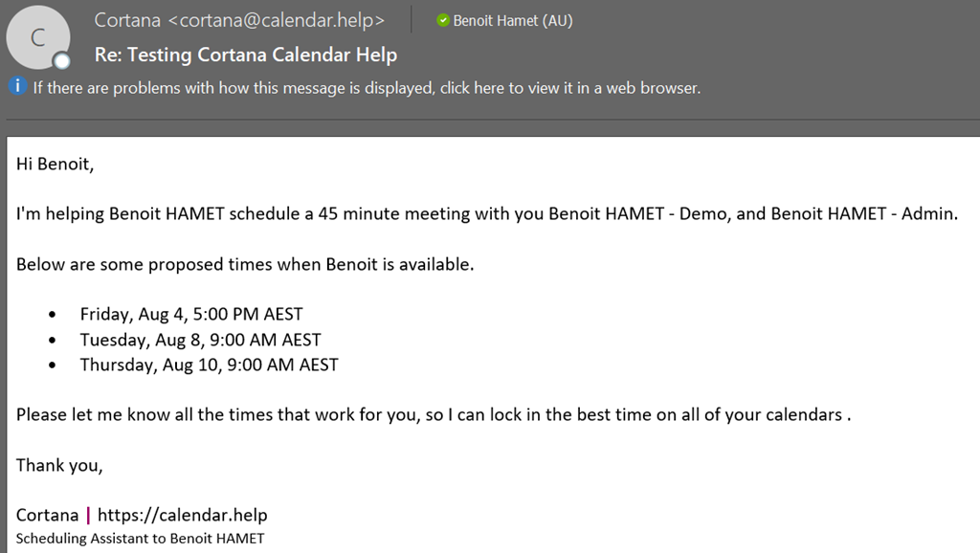Click the Hi Benoit greeting line
Viewport: 980px width, 553px height.
[56, 164]
